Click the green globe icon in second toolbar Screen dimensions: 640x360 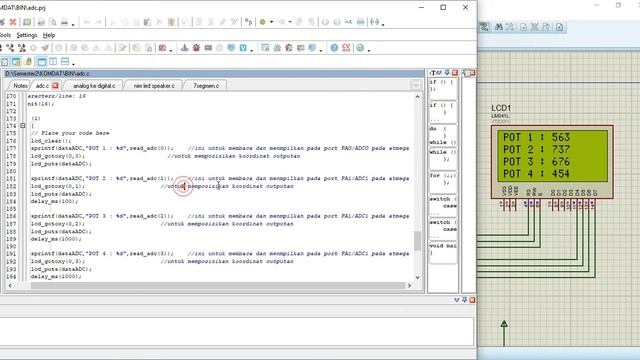[360, 48]
